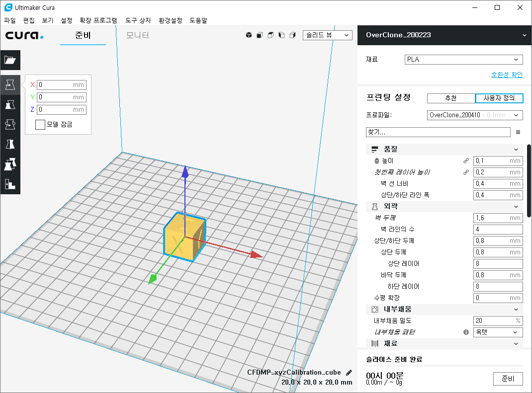532x393 pixels.
Task: Click the settings panel vertical scrollbar
Action: pyautogui.click(x=529, y=181)
